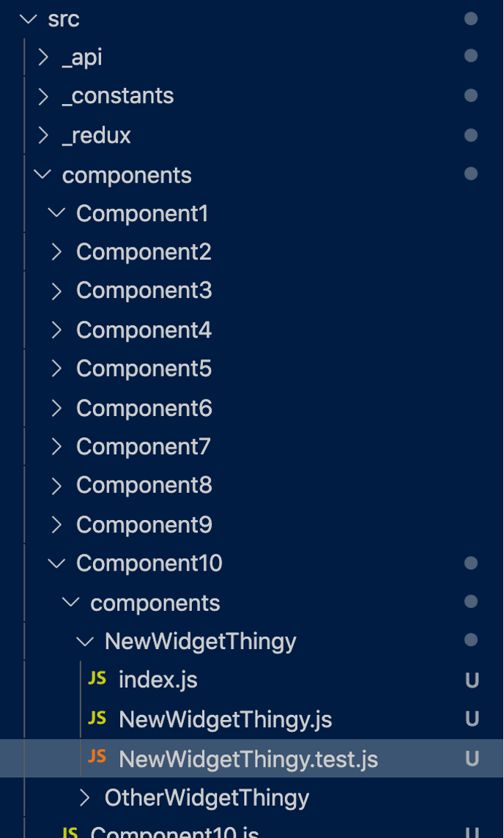This screenshot has width=504, height=838.
Task: Expand the Component9 folder chevron
Action: 56,524
